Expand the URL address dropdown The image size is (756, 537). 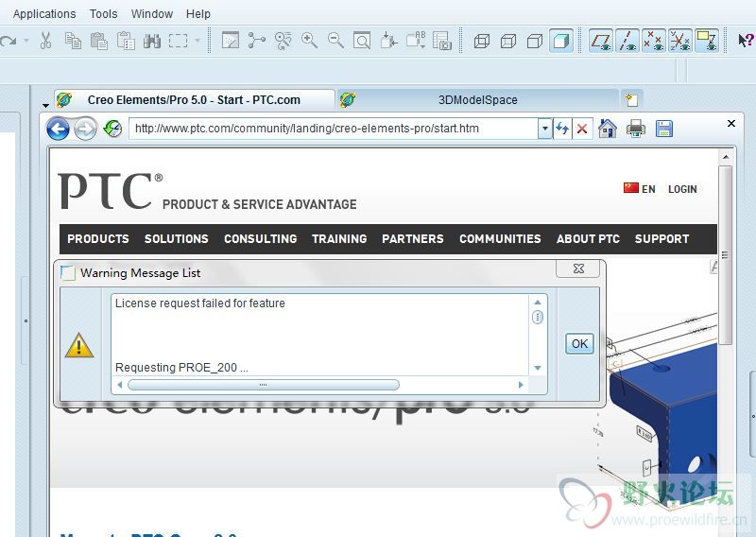tap(545, 129)
